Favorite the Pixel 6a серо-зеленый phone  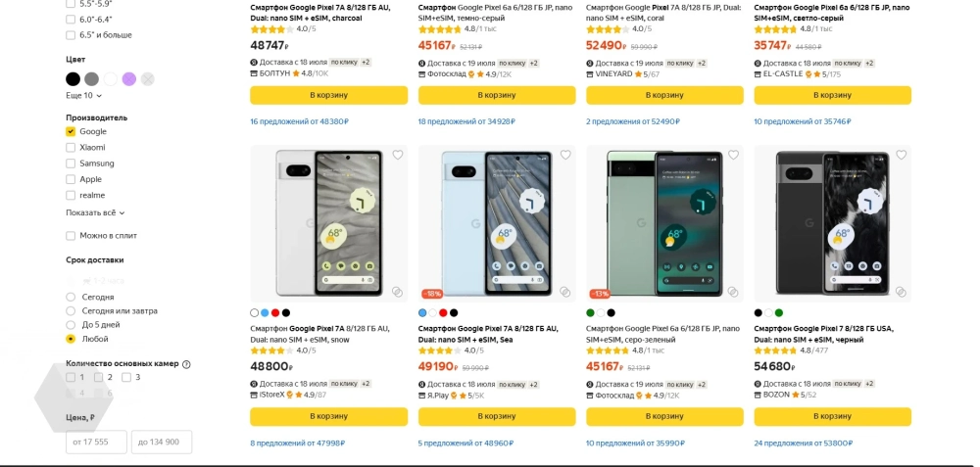click(733, 155)
